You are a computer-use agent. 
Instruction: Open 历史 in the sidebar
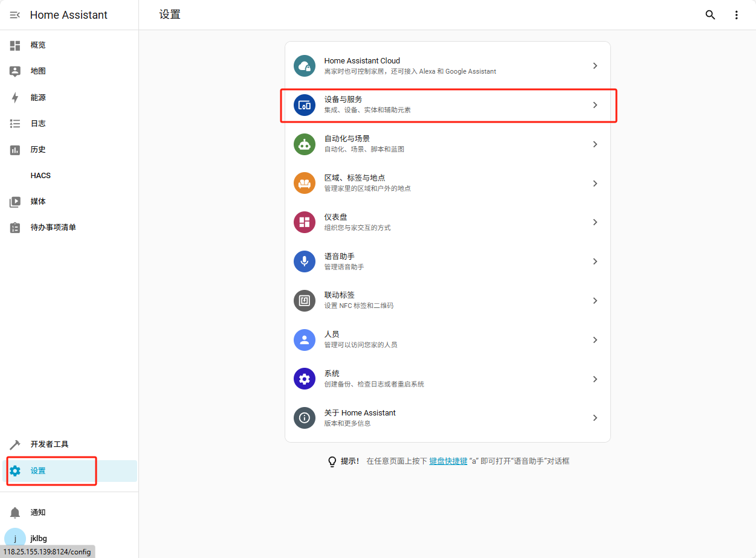tap(69, 150)
